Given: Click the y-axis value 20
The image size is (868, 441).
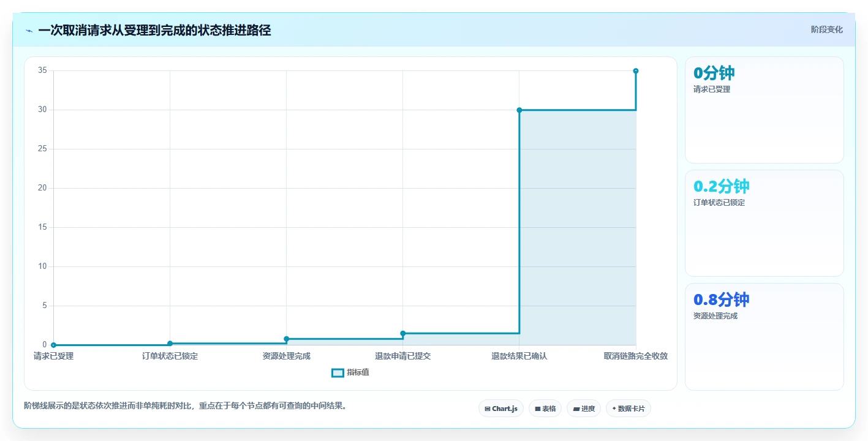Looking at the screenshot, I should [43, 188].
